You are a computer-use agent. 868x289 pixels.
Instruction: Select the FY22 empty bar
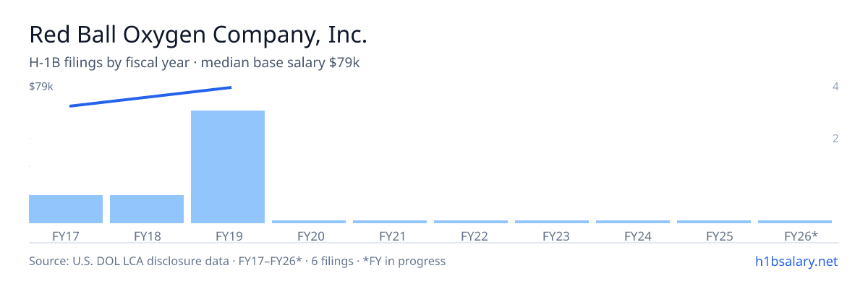click(471, 221)
